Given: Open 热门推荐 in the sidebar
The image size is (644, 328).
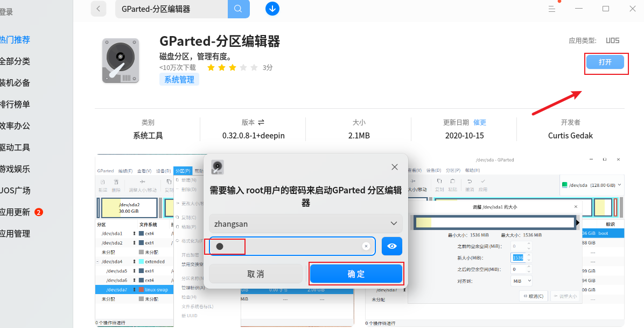Looking at the screenshot, I should pyautogui.click(x=15, y=40).
